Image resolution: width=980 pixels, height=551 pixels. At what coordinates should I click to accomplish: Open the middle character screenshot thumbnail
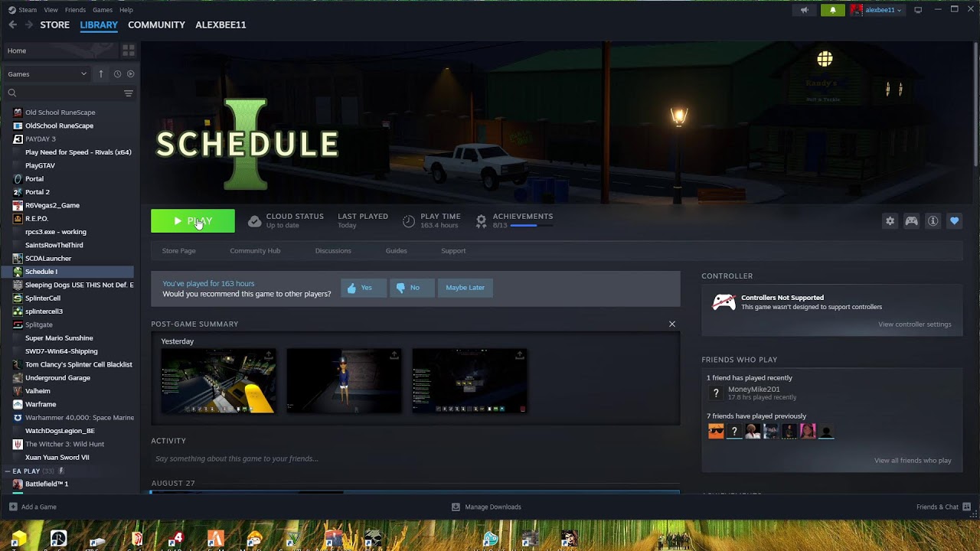(x=344, y=381)
